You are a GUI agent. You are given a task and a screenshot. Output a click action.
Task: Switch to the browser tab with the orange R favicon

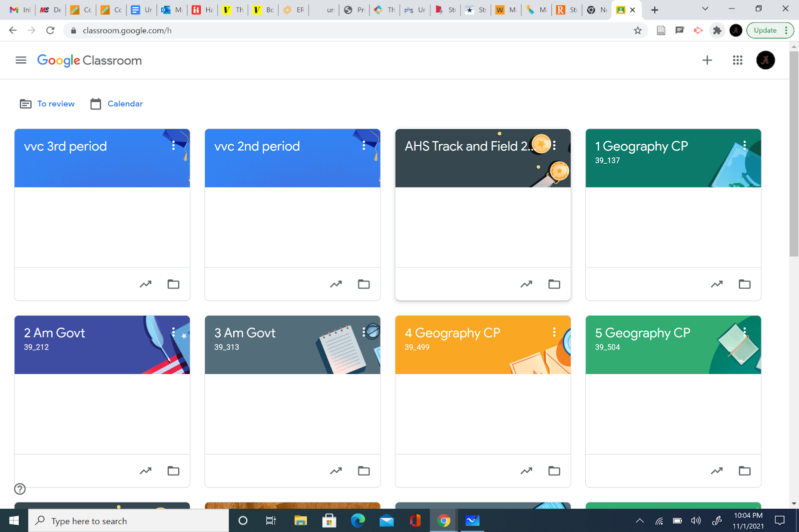(567, 10)
